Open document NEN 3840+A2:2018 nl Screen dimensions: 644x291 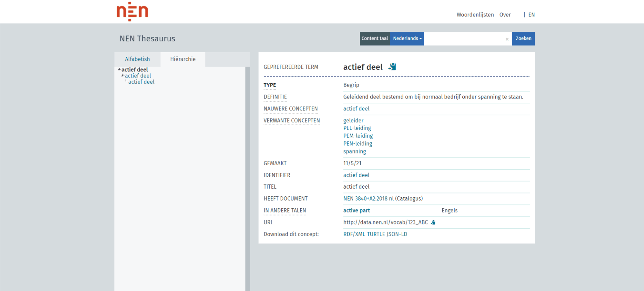(368, 198)
